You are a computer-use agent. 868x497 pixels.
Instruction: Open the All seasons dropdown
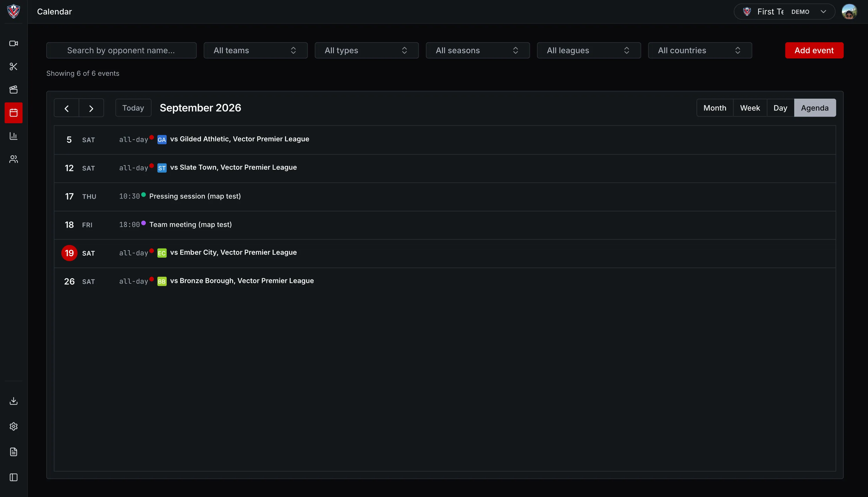[x=477, y=51]
